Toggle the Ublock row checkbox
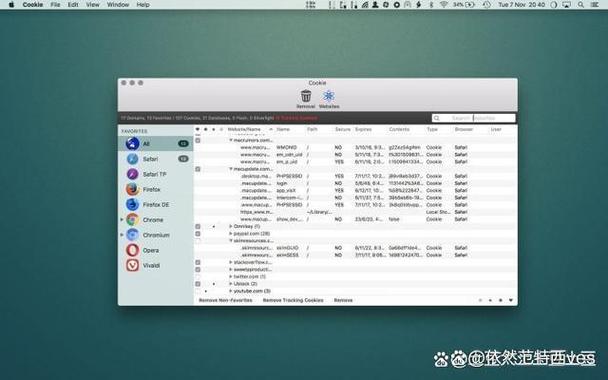The image size is (608, 380). click(198, 284)
